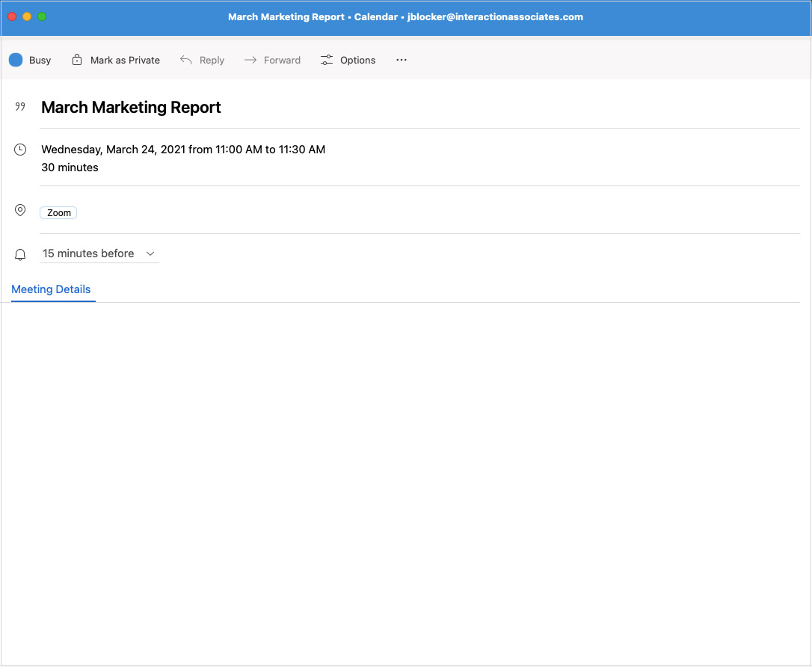Minimize the window with the yellow button
The image size is (812, 667).
tap(27, 16)
